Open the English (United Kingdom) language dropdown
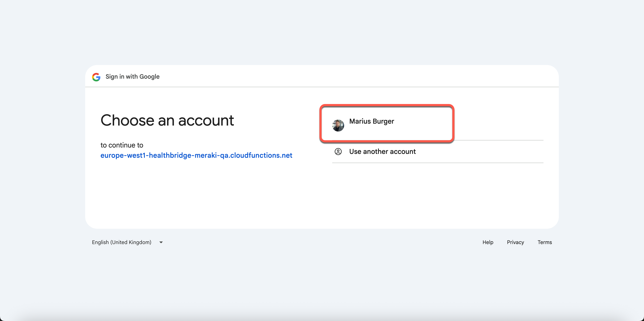Viewport: 644px width, 321px height. (128, 242)
